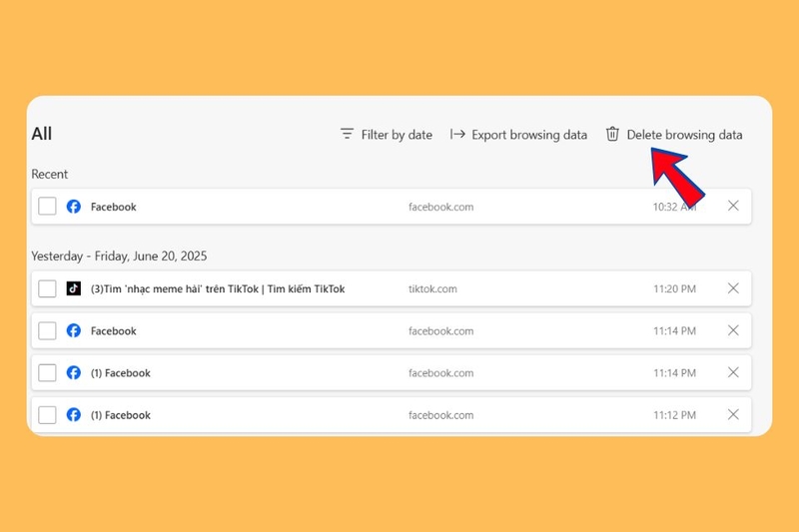Open plain "Facebook" title in the Yesterday section
799x532 pixels.
tap(114, 331)
